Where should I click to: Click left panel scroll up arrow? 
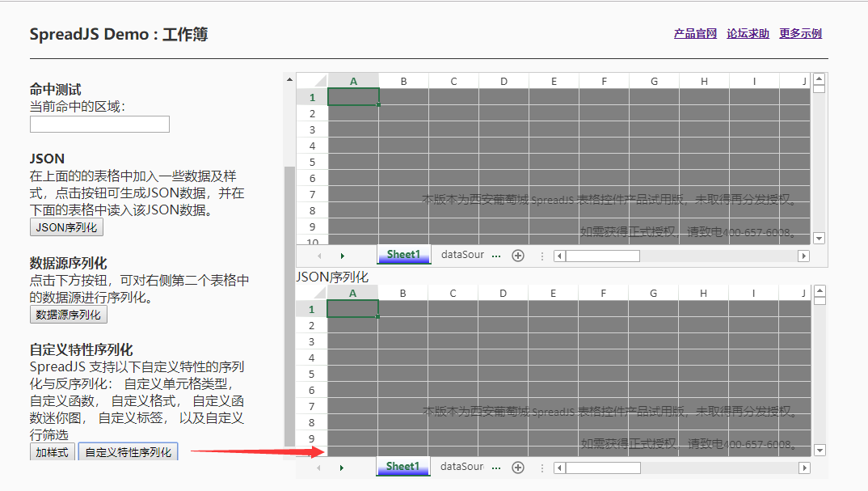coord(289,80)
